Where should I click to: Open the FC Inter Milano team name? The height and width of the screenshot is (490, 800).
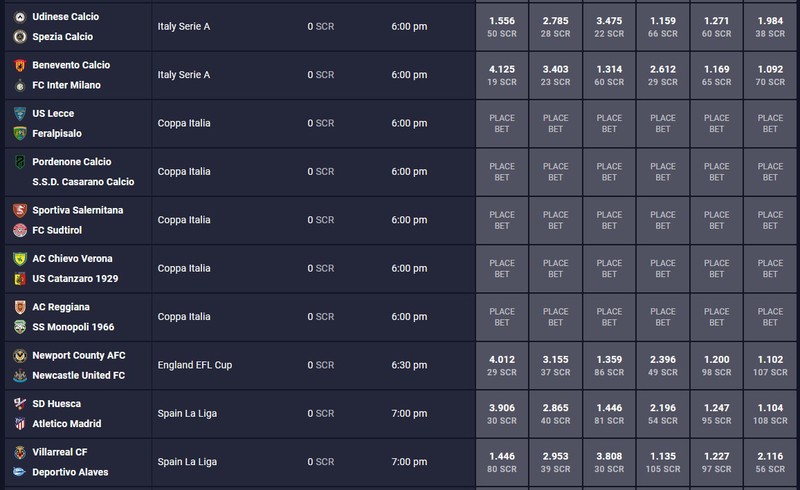pyautogui.click(x=66, y=85)
